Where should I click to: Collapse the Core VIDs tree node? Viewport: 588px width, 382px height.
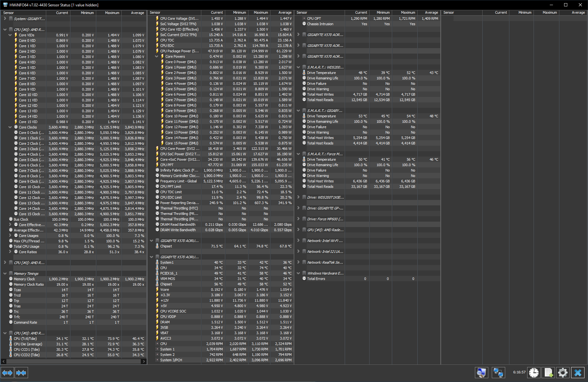[10, 35]
